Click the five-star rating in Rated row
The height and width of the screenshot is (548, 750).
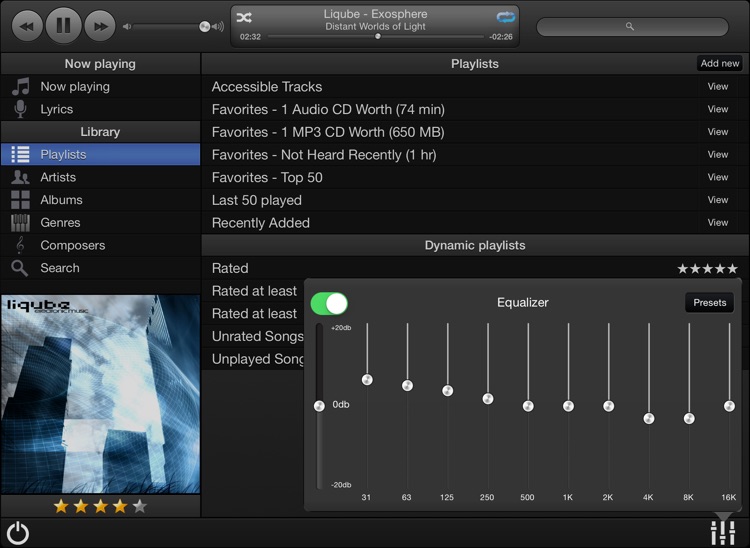(707, 269)
